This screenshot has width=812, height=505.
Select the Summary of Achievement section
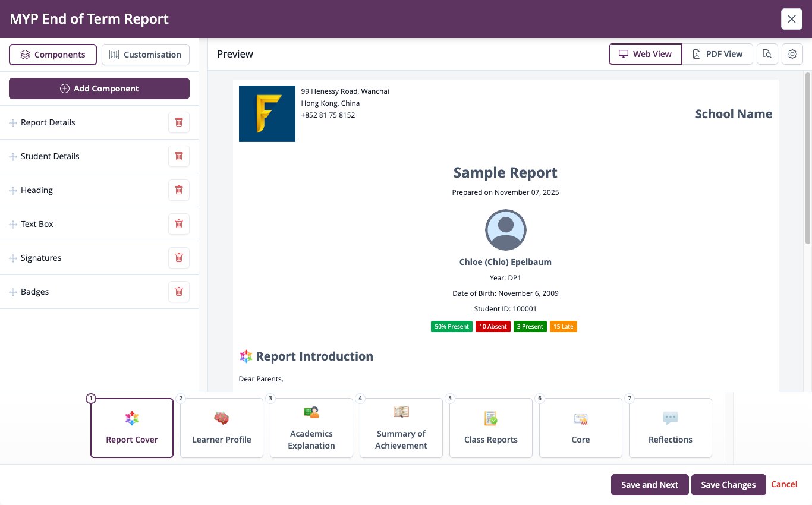pyautogui.click(x=401, y=428)
